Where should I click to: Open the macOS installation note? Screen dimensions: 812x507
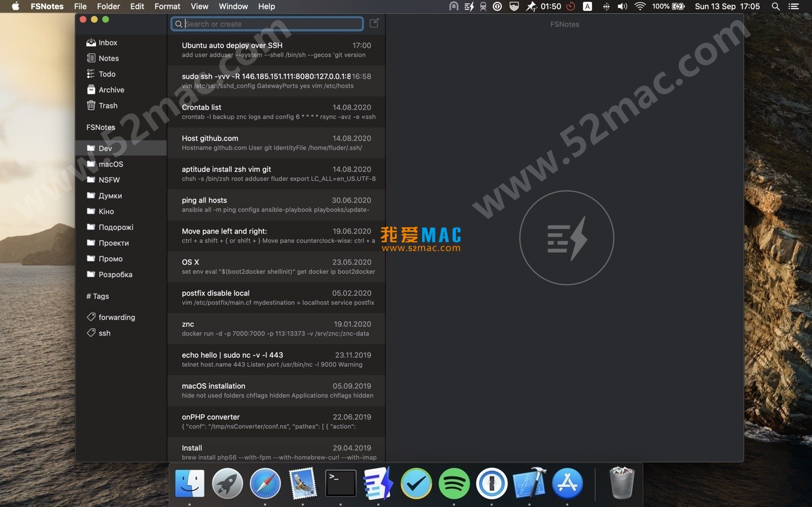click(x=276, y=390)
